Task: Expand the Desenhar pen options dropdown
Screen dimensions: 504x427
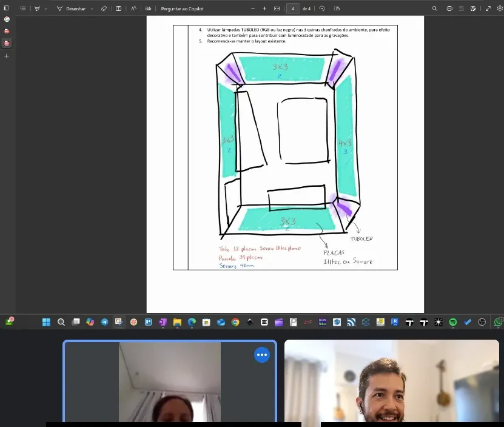Action: click(92, 8)
